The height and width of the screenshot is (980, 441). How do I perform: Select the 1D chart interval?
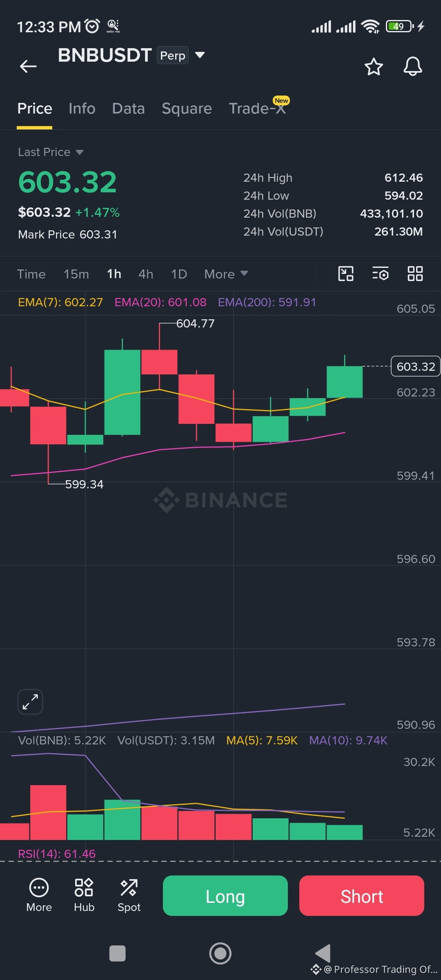pos(179,274)
